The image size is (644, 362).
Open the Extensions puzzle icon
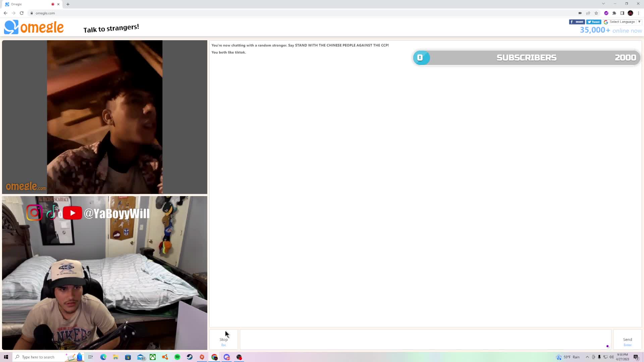(x=614, y=13)
